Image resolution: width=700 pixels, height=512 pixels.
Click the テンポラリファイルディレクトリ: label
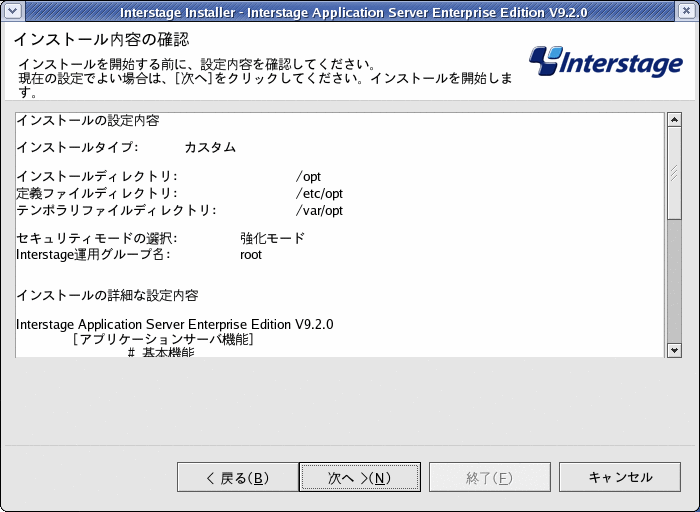[117, 211]
